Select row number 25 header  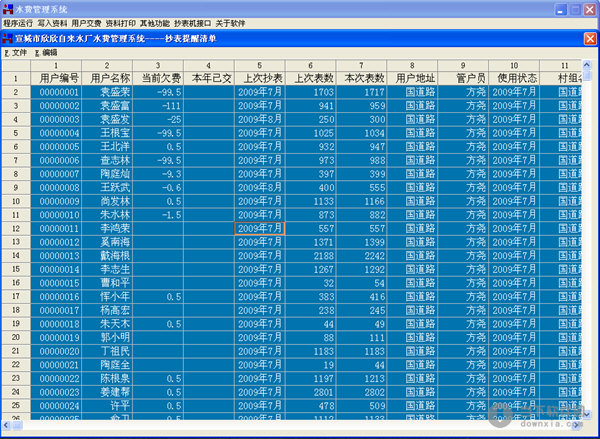pos(16,406)
